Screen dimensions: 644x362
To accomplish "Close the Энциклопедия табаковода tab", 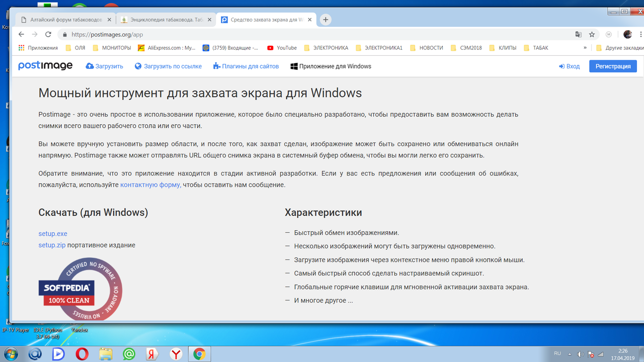I will coord(209,20).
